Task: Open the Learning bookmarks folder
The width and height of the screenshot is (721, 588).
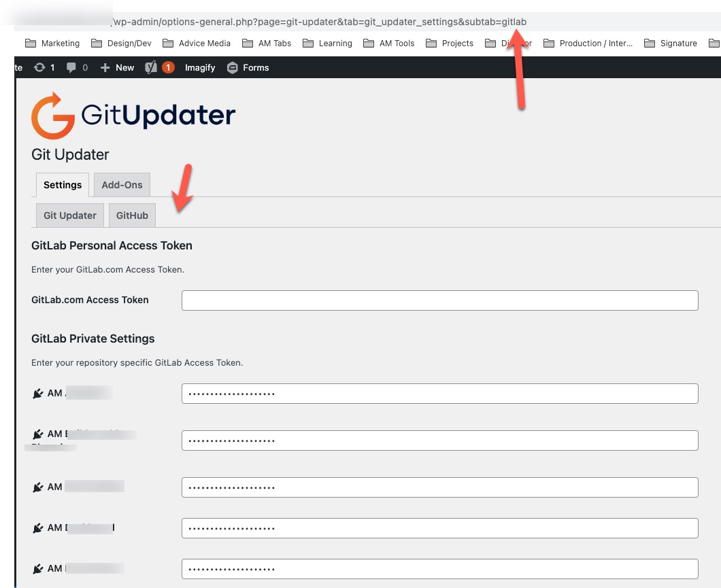Action: click(327, 44)
